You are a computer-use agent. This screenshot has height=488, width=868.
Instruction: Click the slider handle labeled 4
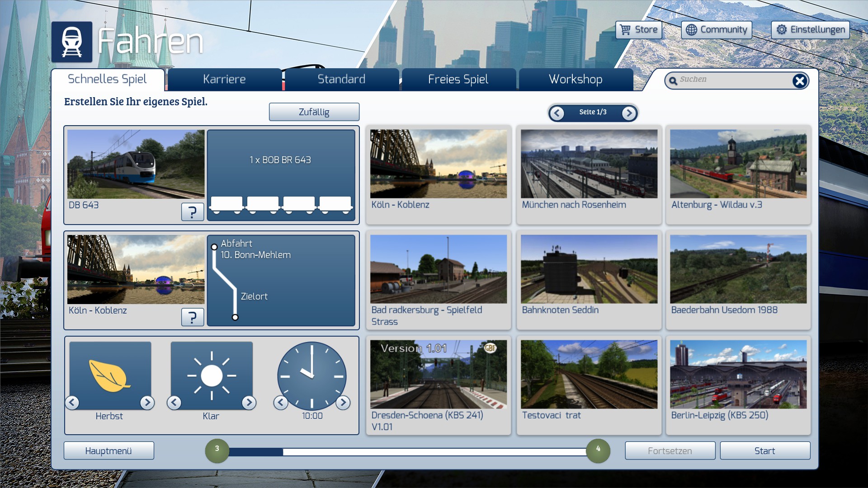598,450
